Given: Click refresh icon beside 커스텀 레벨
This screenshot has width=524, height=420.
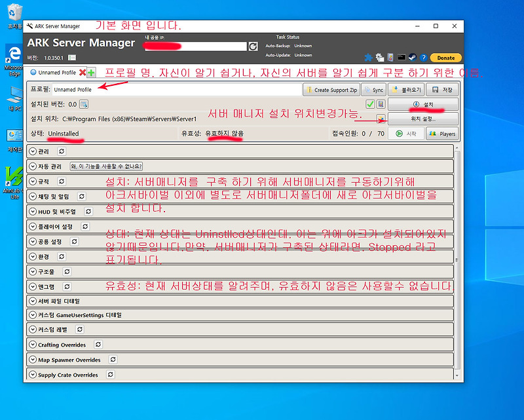Looking at the screenshot, I should pos(79,330).
